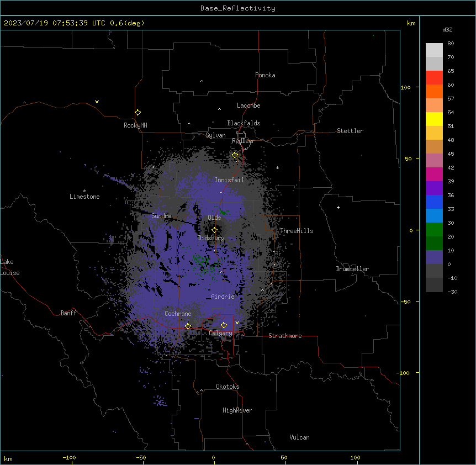Select the 10 dBZ purple swatch

pos(434,257)
